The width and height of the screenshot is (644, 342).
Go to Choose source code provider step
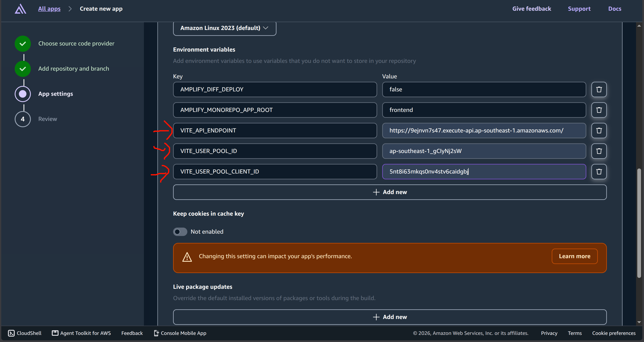click(x=76, y=43)
